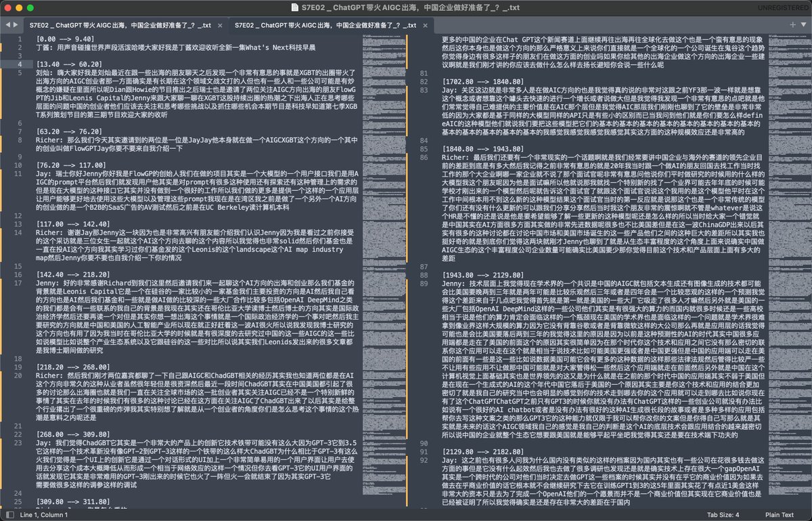Click timestamp [218.20 --> 268.00]
Screen dimensions: 812x521
[x=72, y=367]
